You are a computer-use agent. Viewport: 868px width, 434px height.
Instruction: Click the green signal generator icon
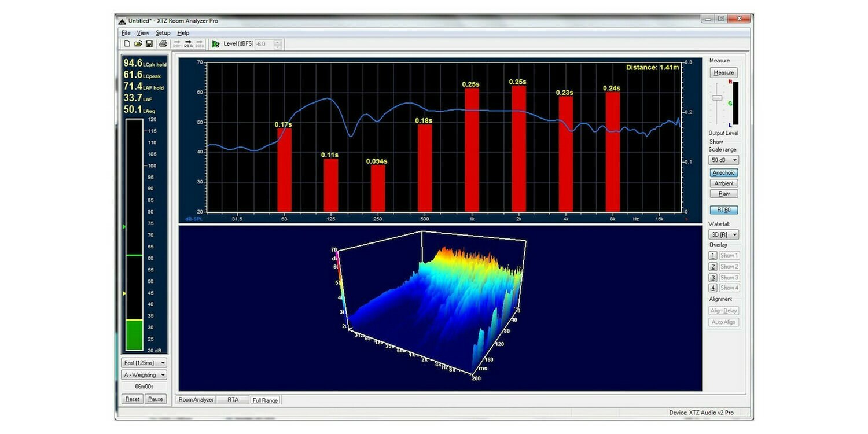pyautogui.click(x=216, y=44)
